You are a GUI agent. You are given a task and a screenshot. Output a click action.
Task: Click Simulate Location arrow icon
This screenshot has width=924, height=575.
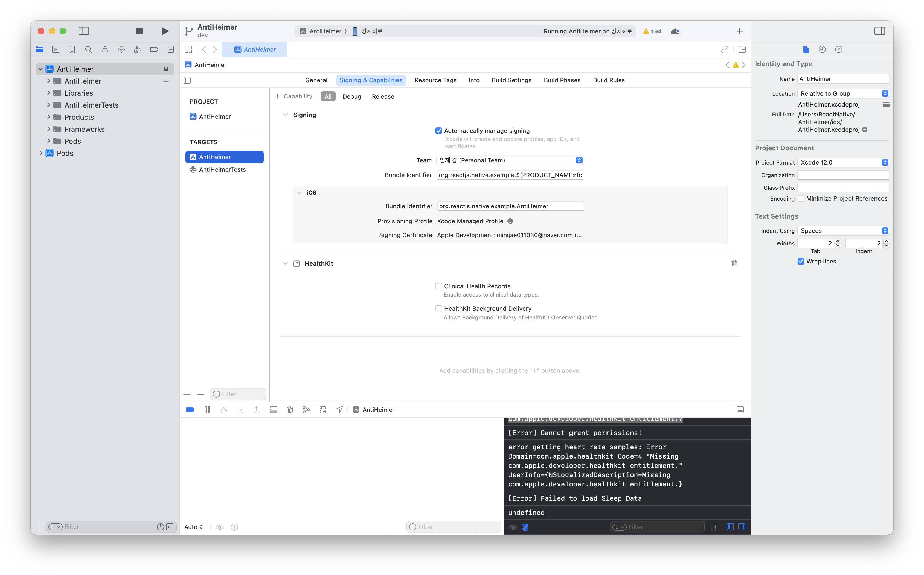339,410
